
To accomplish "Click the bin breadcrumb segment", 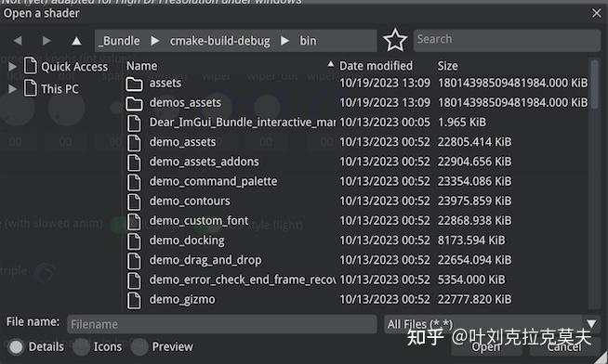I will (308, 41).
